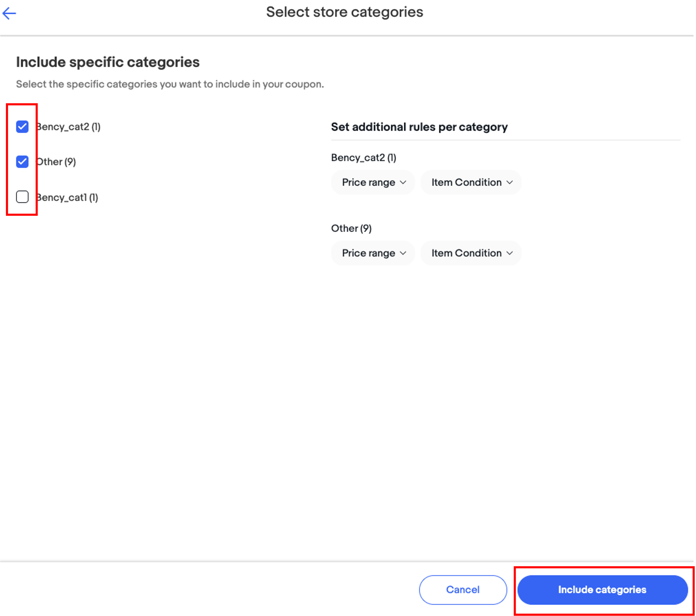
Task: Open Item Condition dropdown for Bency_cat2
Action: tap(472, 182)
